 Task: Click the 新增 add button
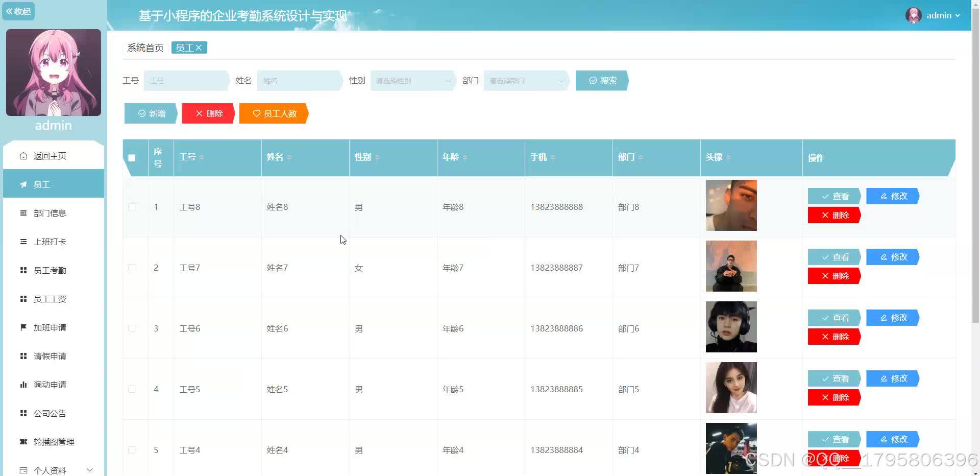point(151,113)
